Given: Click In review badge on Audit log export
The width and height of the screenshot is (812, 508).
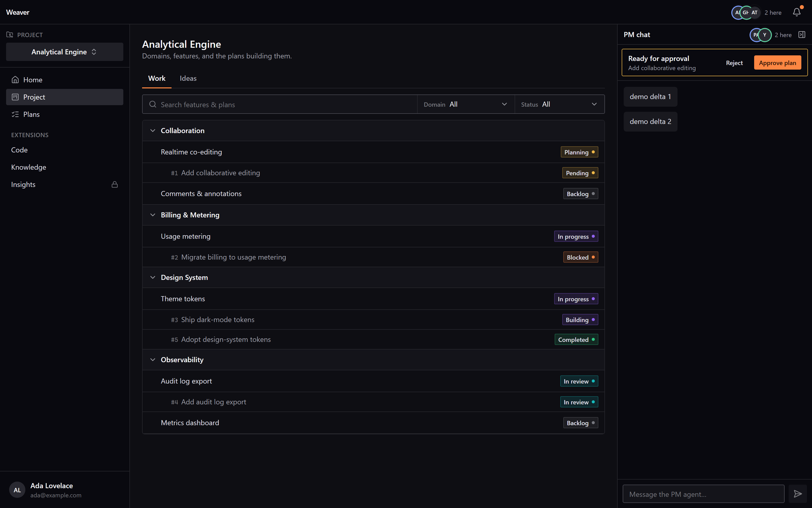Looking at the screenshot, I should [579, 381].
